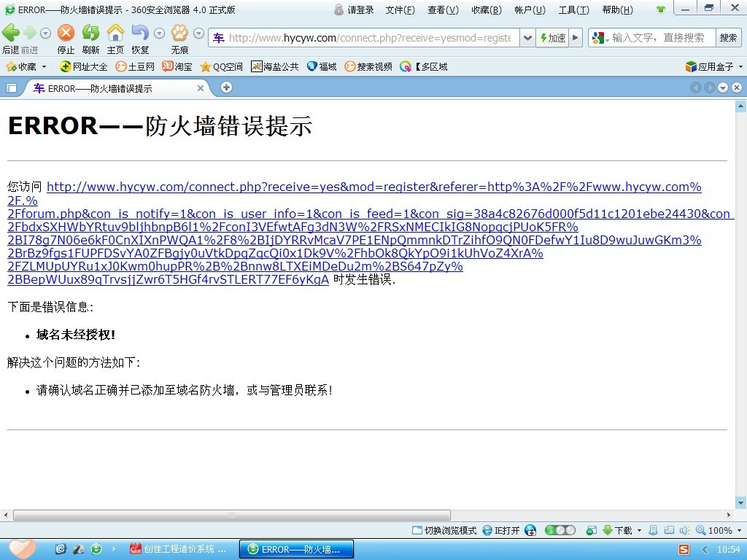Open the 土豆网 bookmark
This screenshot has height=560, width=747.
coord(135,67)
